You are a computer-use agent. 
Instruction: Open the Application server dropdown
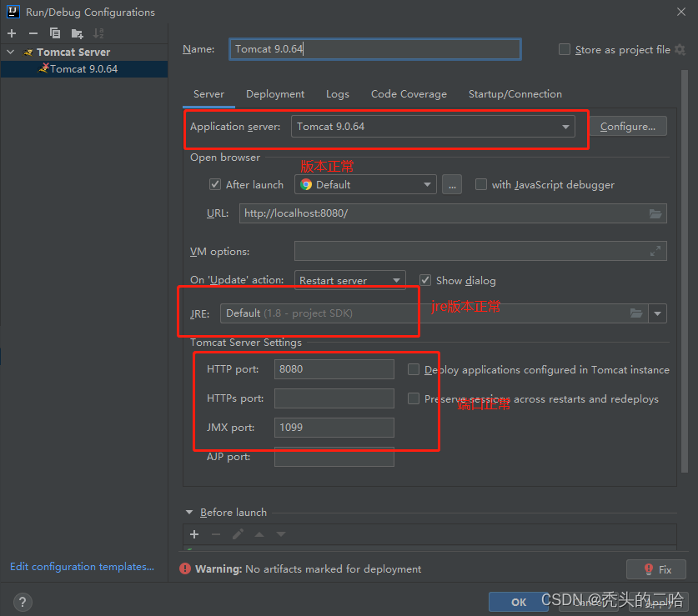433,127
